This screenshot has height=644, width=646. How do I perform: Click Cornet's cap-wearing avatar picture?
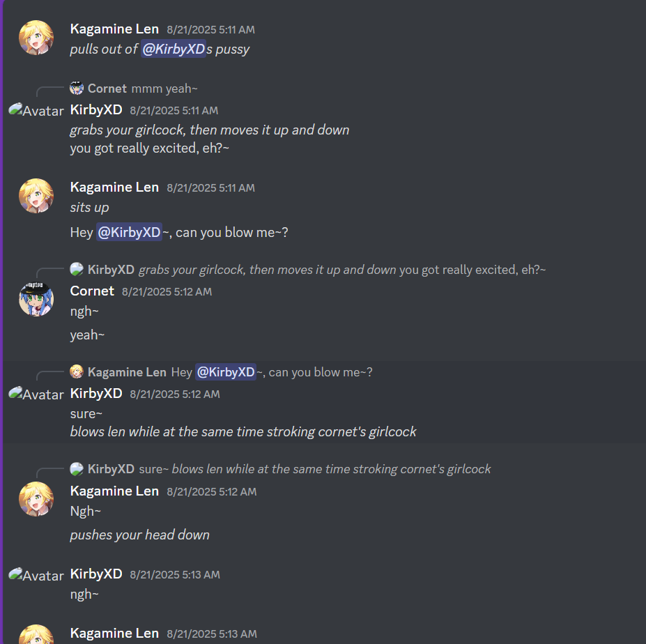click(x=36, y=299)
